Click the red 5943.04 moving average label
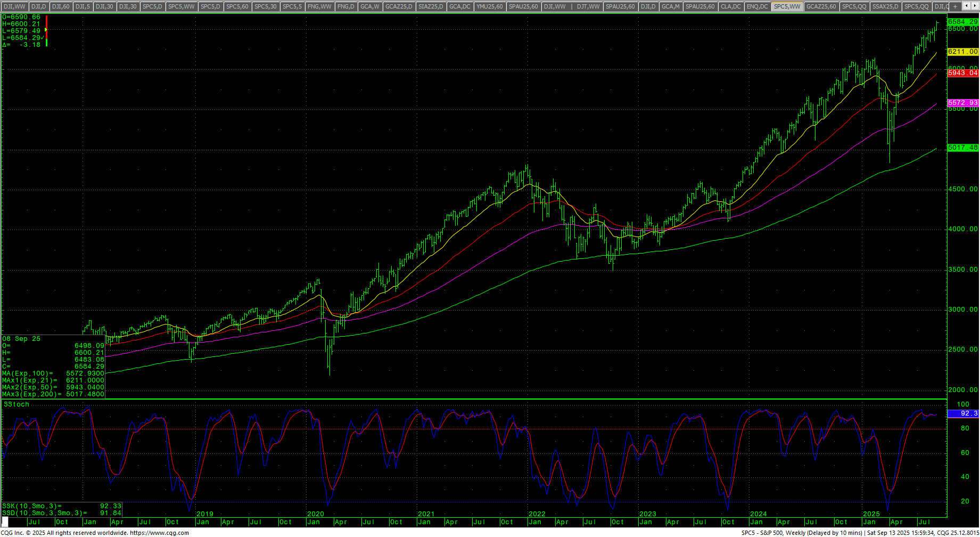This screenshot has width=980, height=537. [x=963, y=73]
